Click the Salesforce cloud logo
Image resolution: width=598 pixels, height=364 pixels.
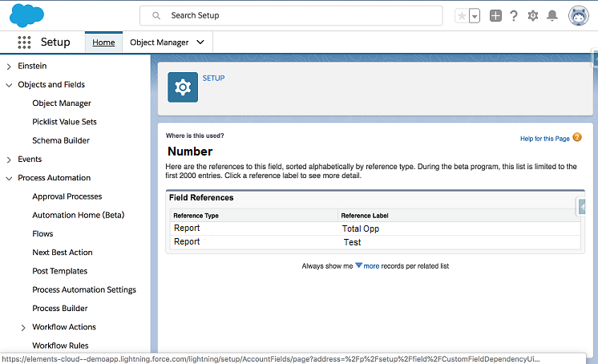[x=27, y=15]
